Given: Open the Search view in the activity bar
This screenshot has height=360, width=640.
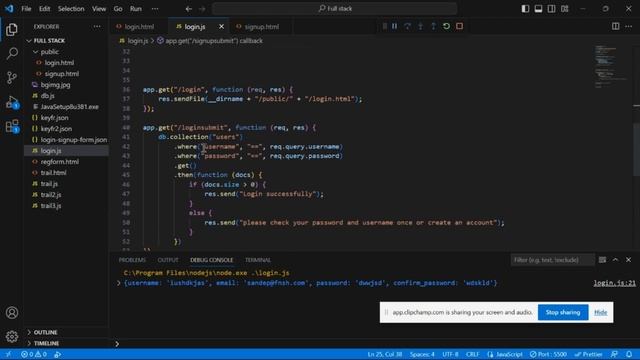Looking at the screenshot, I should click(12, 53).
